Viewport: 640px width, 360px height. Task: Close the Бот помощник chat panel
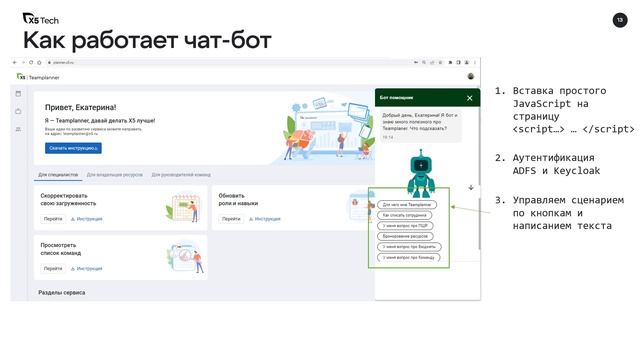click(470, 98)
